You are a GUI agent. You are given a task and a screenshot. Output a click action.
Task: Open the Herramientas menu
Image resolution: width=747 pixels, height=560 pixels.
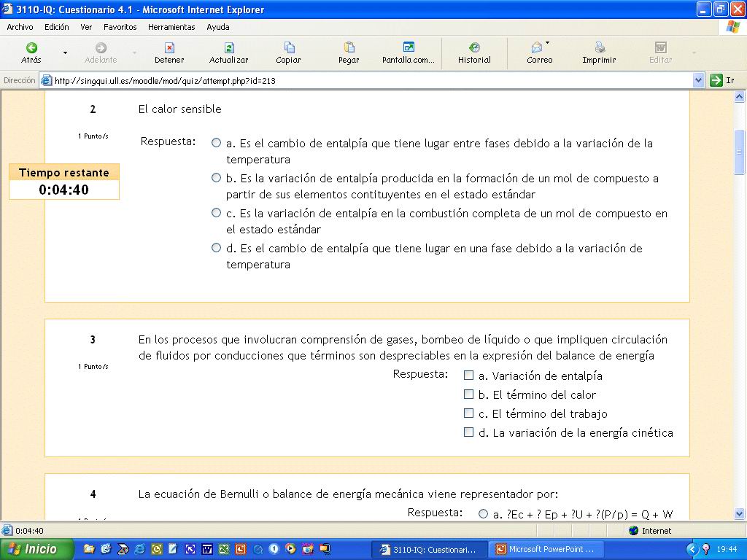coord(171,27)
